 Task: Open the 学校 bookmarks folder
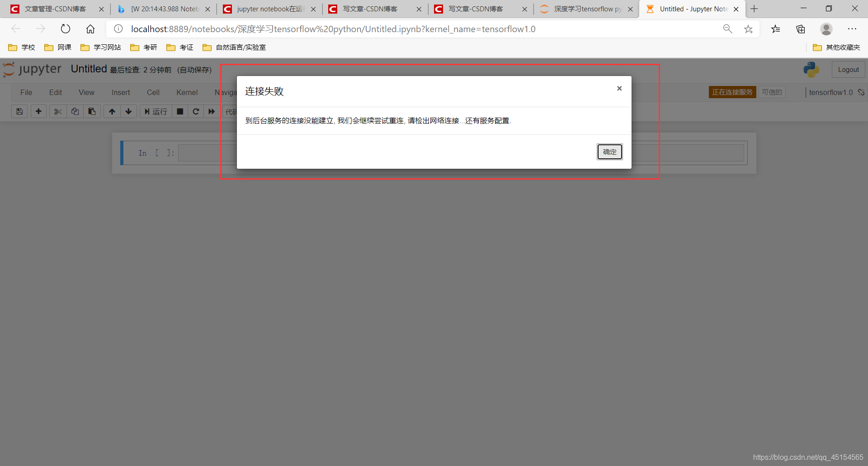[22, 47]
